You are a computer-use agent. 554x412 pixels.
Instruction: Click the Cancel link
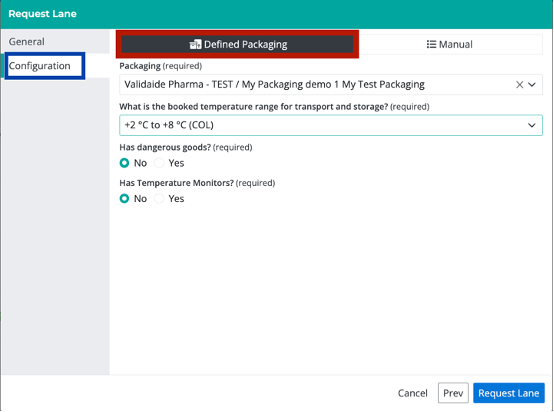coord(412,393)
